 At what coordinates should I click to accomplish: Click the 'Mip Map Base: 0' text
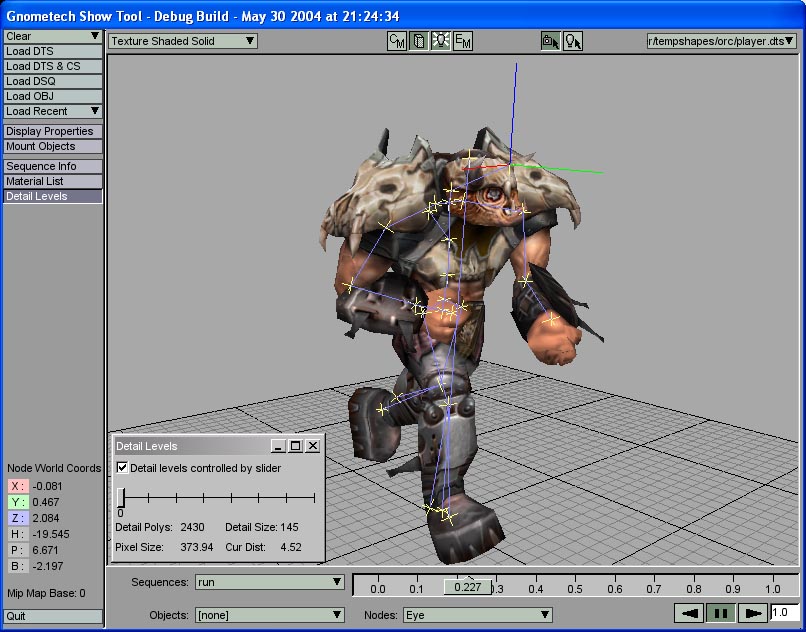[46, 593]
